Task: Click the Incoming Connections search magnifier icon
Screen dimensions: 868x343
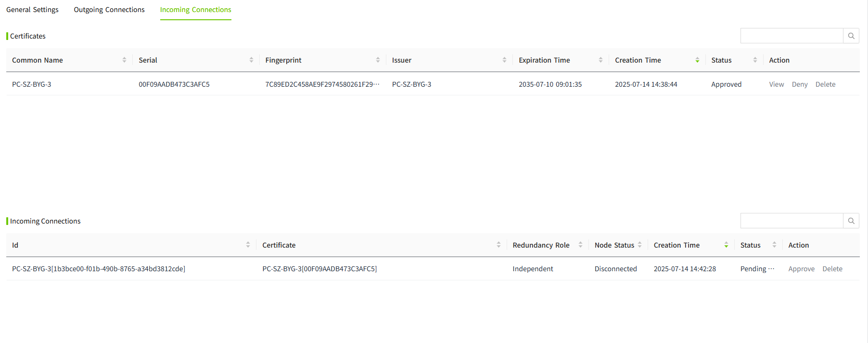Action: tap(851, 221)
